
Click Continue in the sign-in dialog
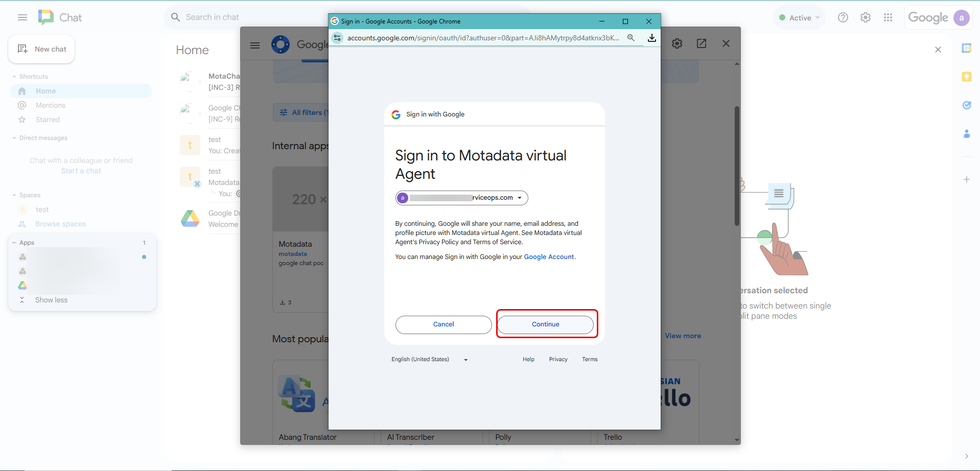[546, 324]
